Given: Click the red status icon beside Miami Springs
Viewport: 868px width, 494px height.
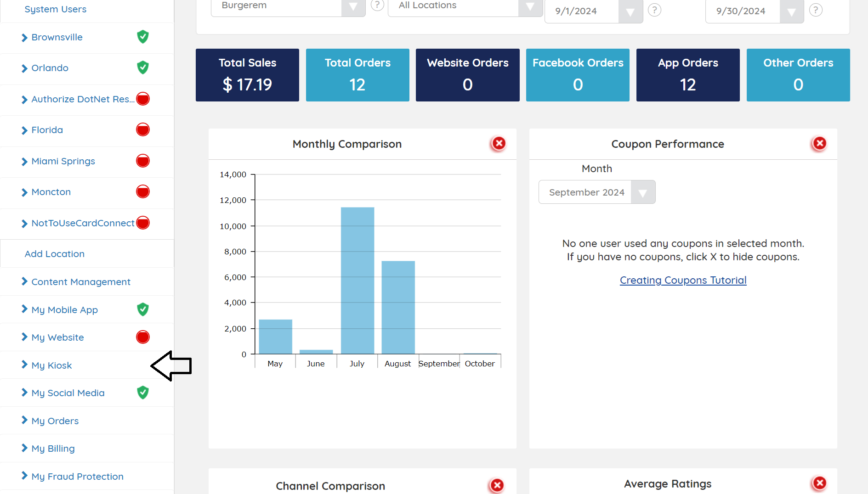Looking at the screenshot, I should [143, 161].
